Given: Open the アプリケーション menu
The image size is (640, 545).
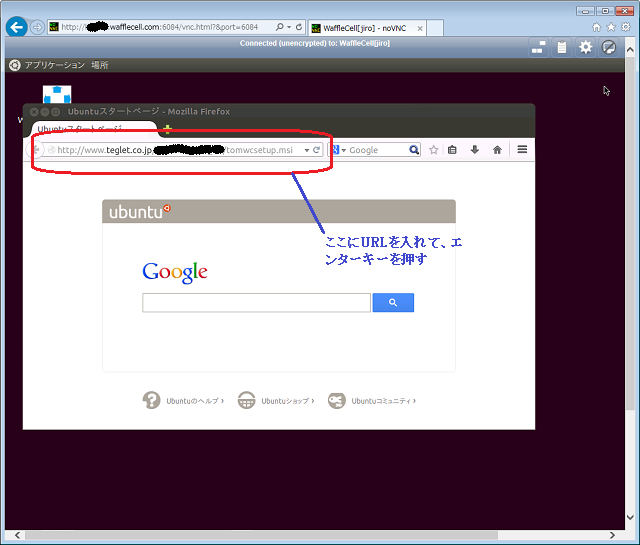Looking at the screenshot, I should click(55, 65).
